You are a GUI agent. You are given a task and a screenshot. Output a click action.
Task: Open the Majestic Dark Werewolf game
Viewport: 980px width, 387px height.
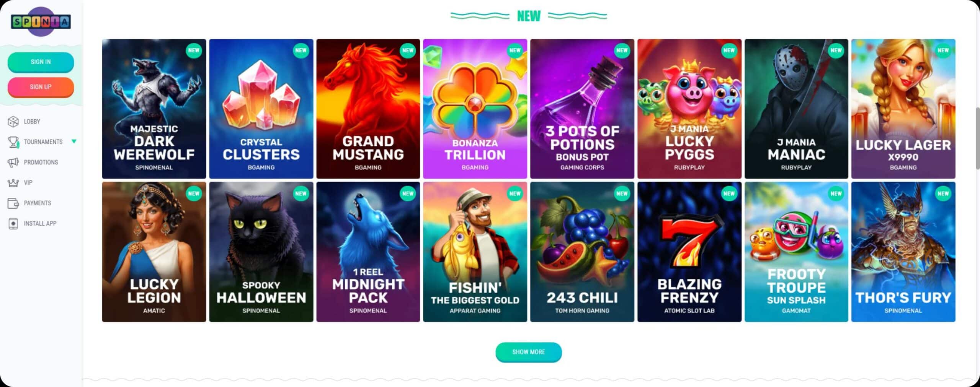pyautogui.click(x=154, y=109)
